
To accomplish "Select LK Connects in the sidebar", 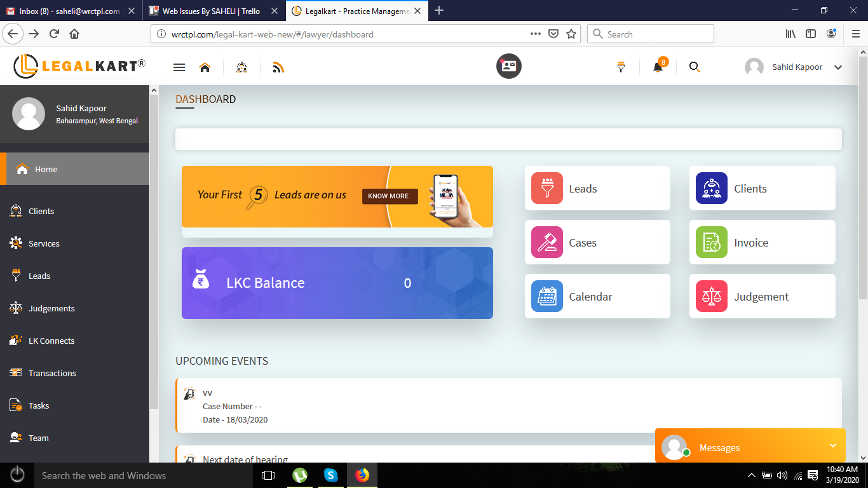I will pyautogui.click(x=51, y=341).
